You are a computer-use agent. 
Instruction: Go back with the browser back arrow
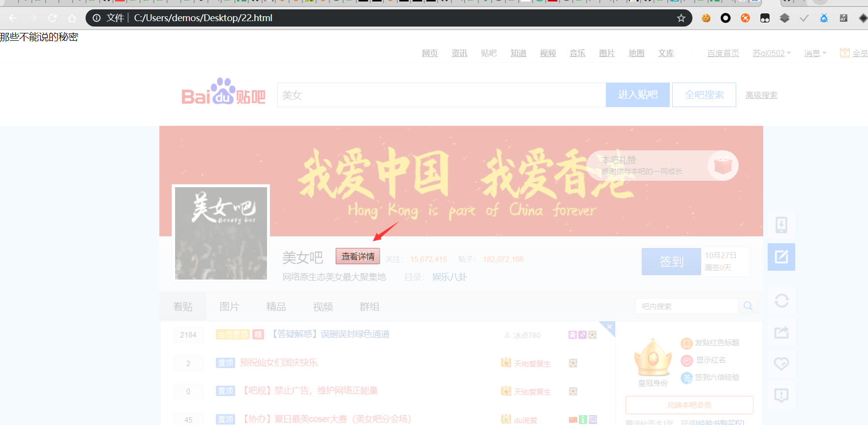[13, 18]
